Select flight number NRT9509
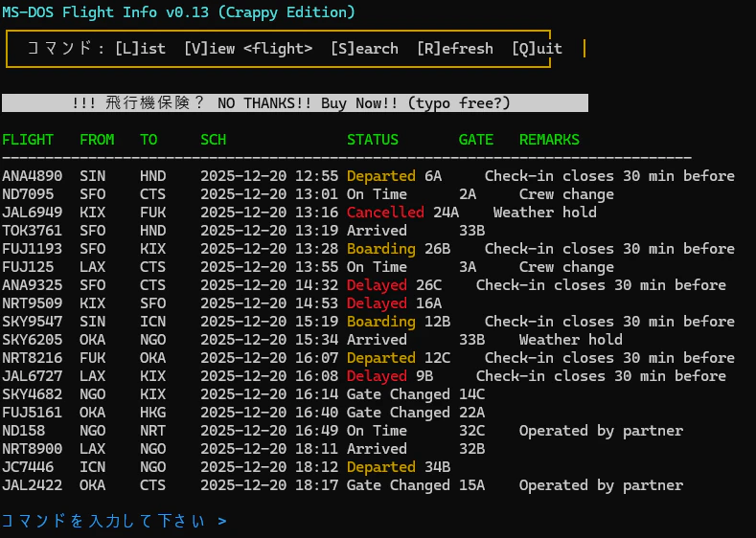 (33, 303)
